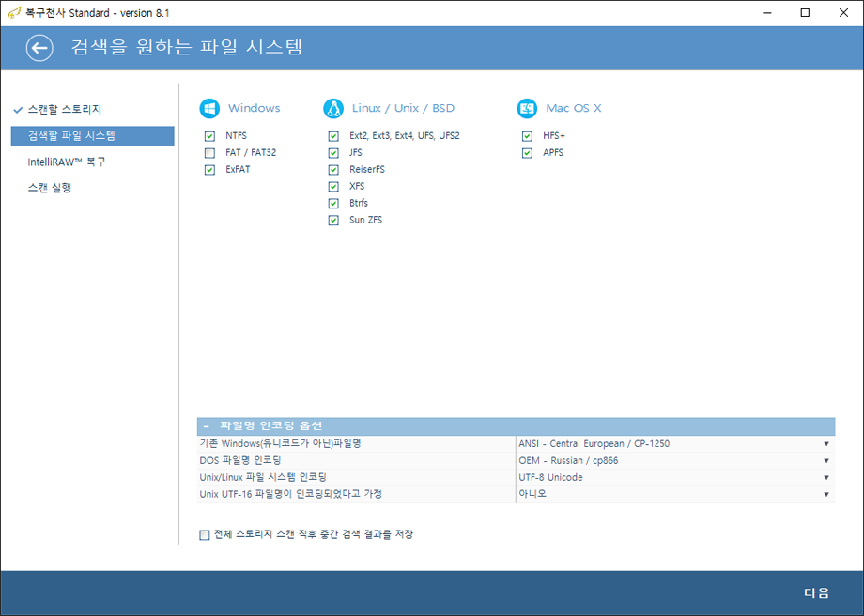The height and width of the screenshot is (616, 864).
Task: Open OEM - Russian / cp866 dropdown
Action: click(675, 461)
